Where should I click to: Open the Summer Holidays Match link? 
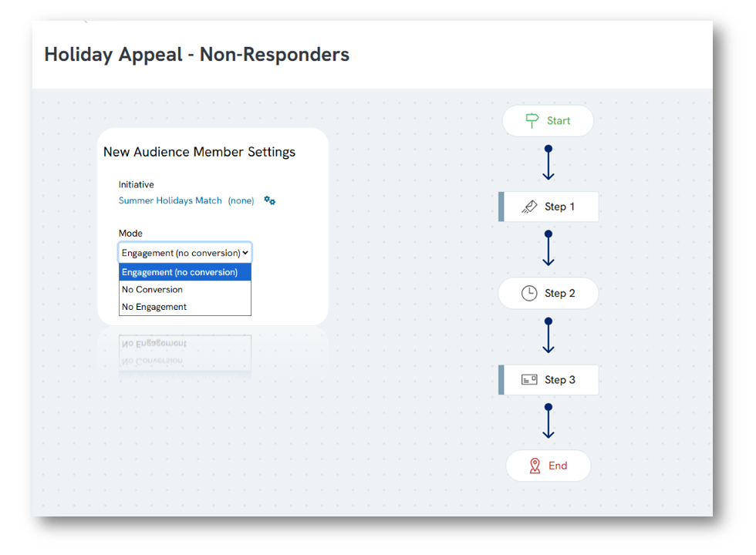[171, 200]
